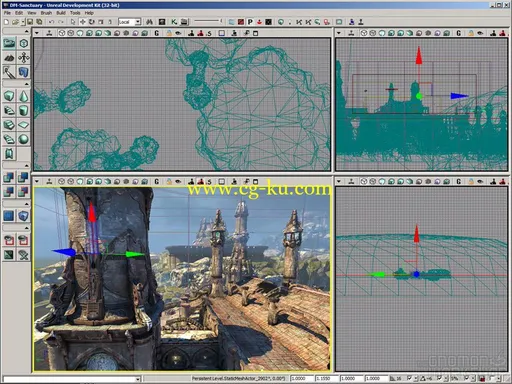Invert selection visibility in toolbox

(x=9, y=255)
